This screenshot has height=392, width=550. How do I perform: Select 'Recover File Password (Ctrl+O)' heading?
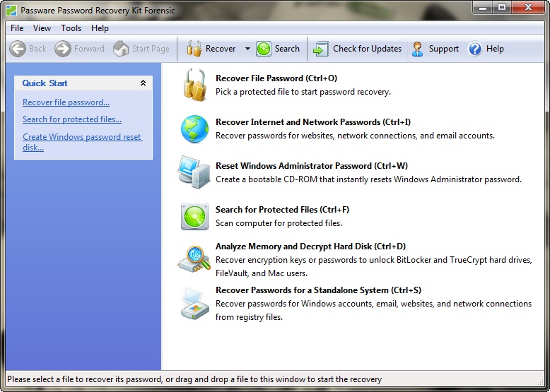coord(276,78)
